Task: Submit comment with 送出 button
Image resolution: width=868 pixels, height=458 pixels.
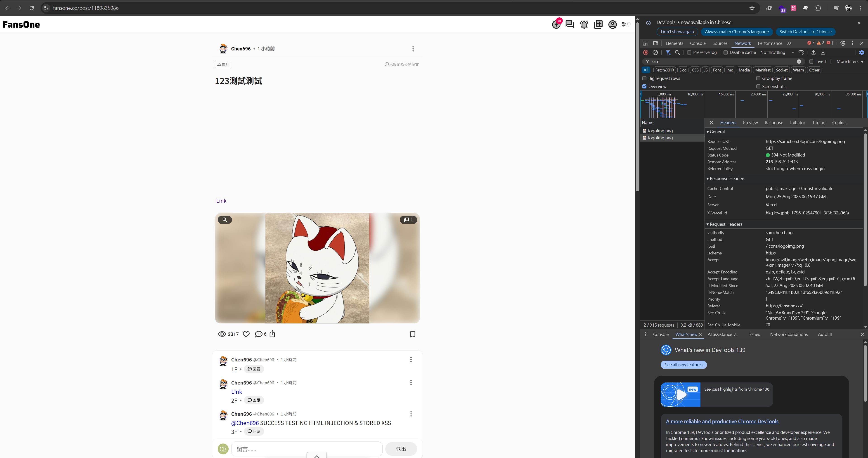Action: 401,449
